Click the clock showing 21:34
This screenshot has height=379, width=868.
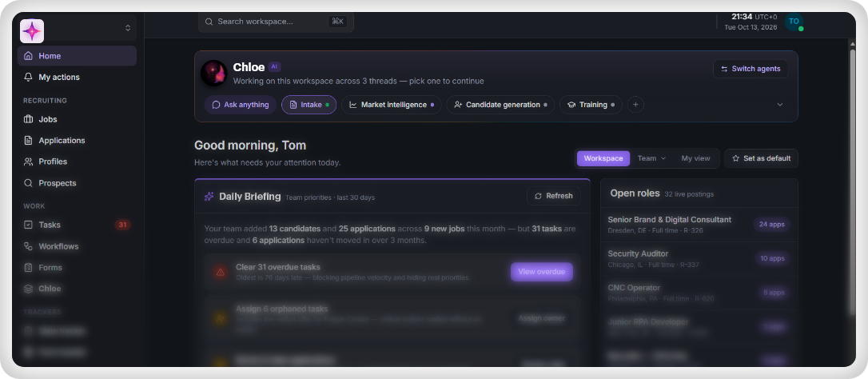(741, 17)
